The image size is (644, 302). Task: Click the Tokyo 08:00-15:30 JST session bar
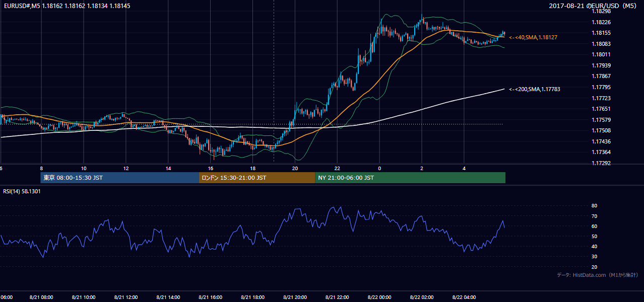[x=120, y=178]
